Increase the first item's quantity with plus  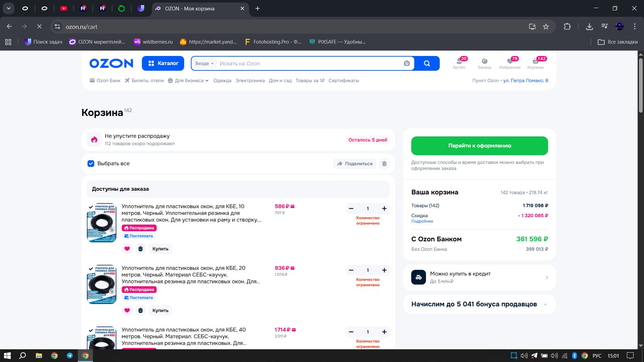click(384, 208)
